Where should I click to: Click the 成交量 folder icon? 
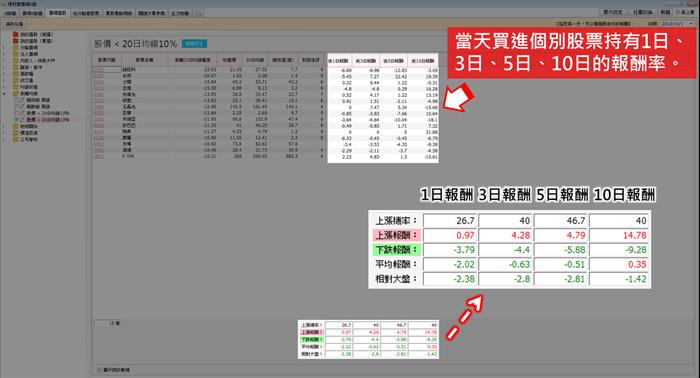point(16,80)
